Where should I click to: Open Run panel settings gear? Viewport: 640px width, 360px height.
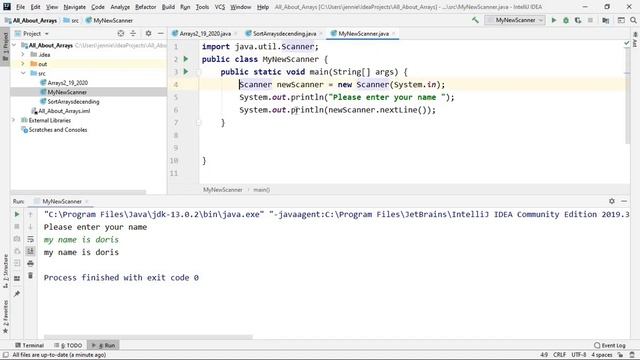click(611, 201)
